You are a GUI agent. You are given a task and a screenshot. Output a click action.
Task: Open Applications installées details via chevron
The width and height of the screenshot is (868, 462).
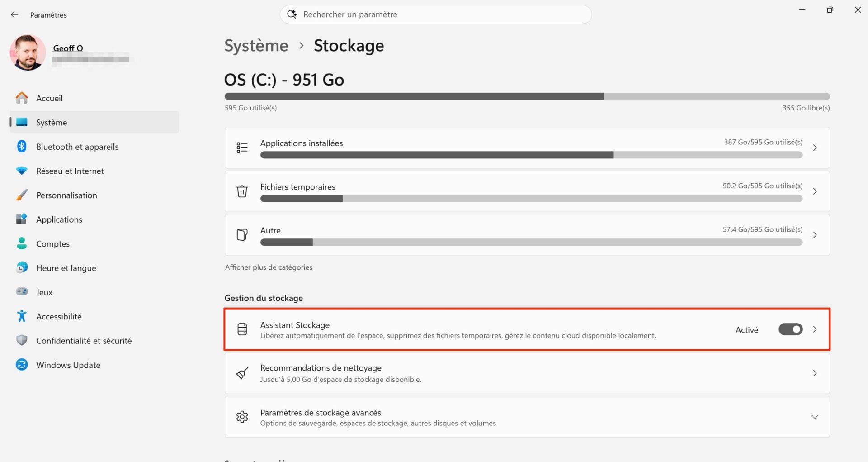(815, 148)
